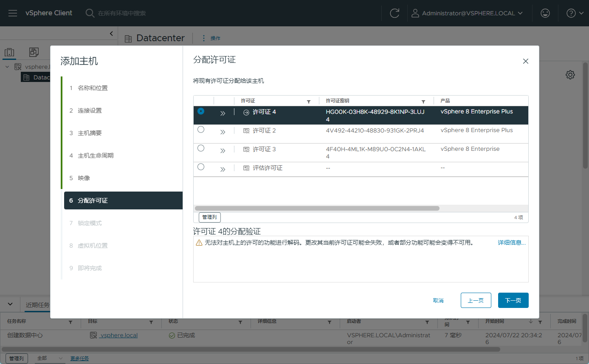The height and width of the screenshot is (364, 589).
Task: Open the Datacenter actions menu
Action: point(211,38)
